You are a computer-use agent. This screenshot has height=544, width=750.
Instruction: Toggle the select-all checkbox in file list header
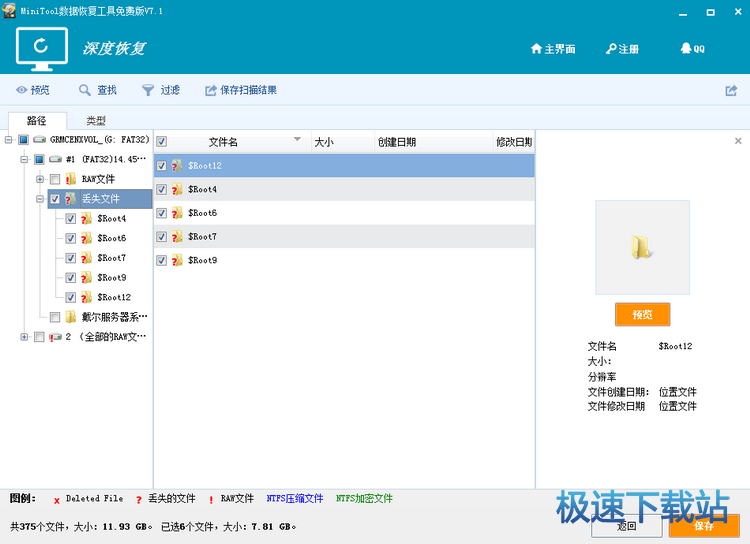click(x=162, y=142)
